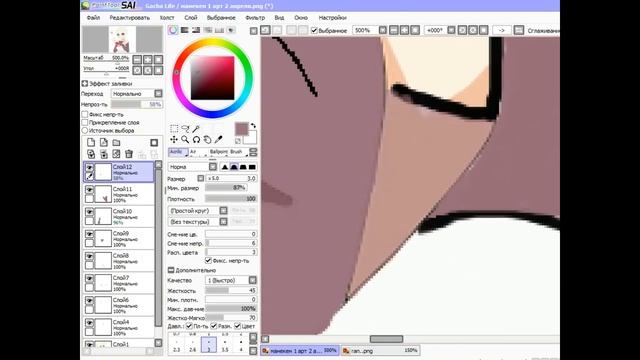Screen dimensions: 640x360
Task: Hide layer Слой11 with its eye icon
Action: 89,189
